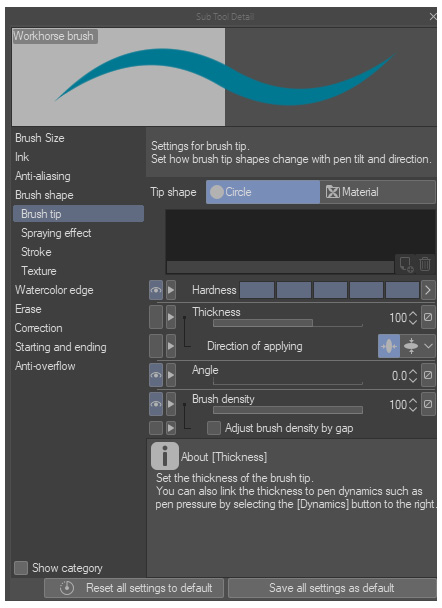
Task: Click the Angle value stepper arrows
Action: tap(413, 375)
